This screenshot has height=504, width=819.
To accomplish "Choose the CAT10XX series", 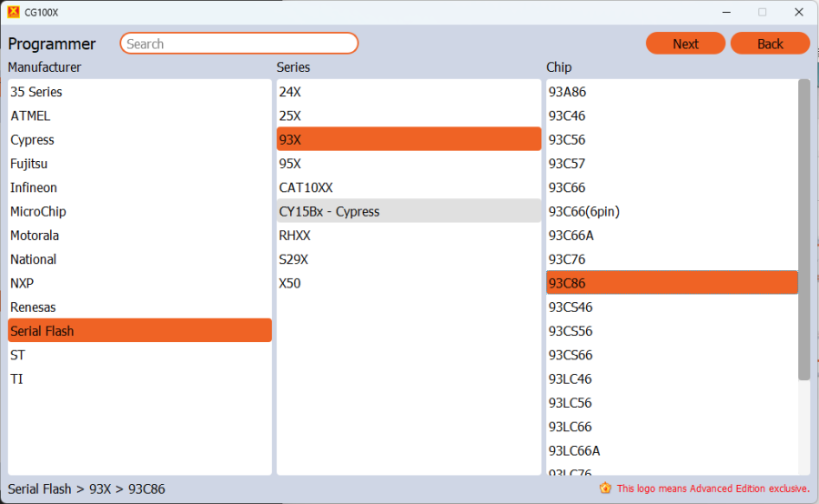I will [307, 187].
